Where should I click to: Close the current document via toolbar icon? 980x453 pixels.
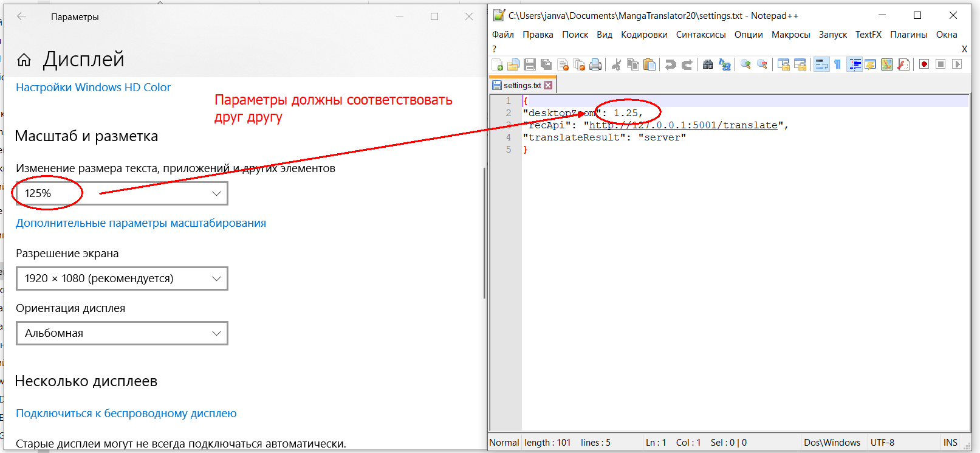click(x=563, y=64)
